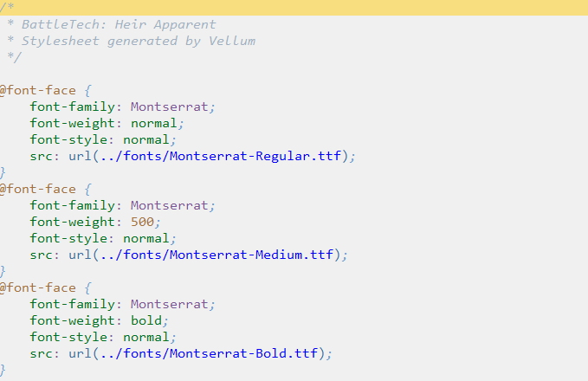Click the "Stylesheet generated by Vellum" comment

coord(138,41)
